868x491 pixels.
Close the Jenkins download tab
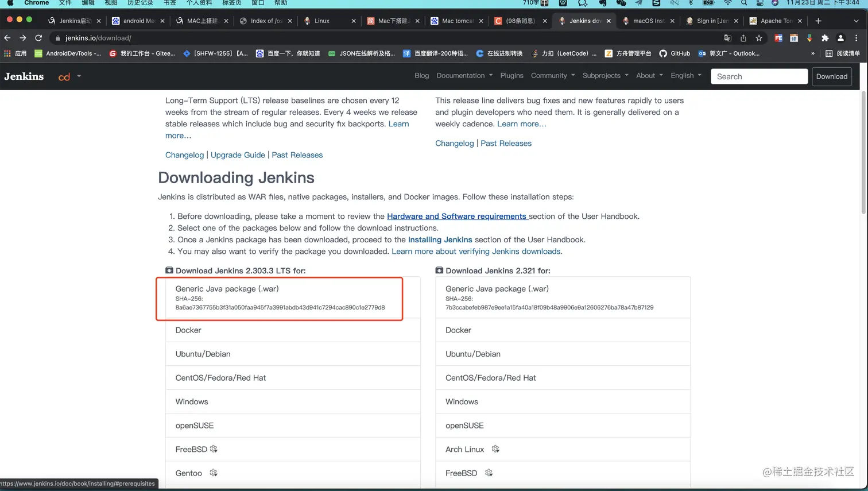coord(609,21)
